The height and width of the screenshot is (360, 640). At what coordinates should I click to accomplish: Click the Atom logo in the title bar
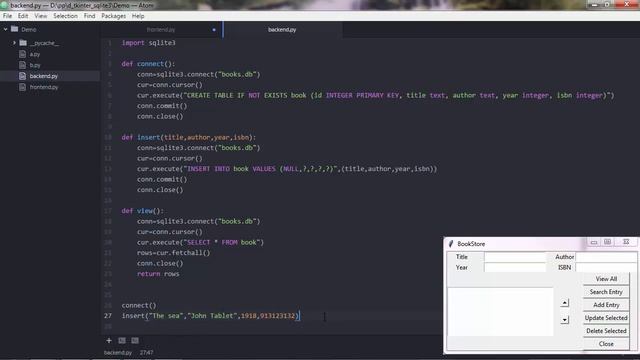pos(4,5)
